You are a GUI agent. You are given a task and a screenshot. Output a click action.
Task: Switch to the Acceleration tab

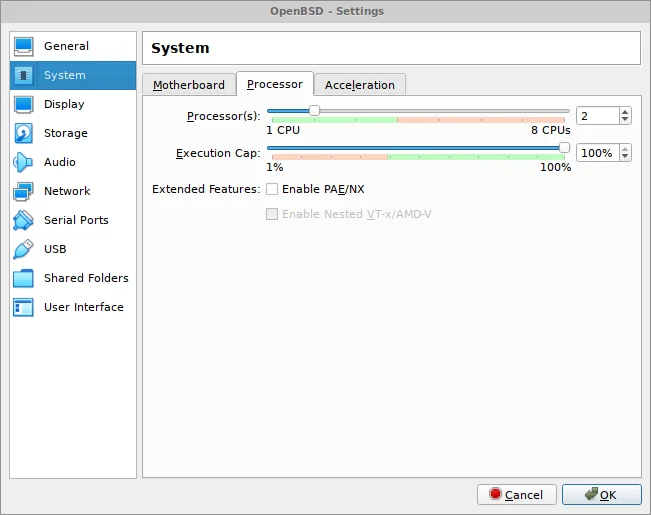coord(360,85)
